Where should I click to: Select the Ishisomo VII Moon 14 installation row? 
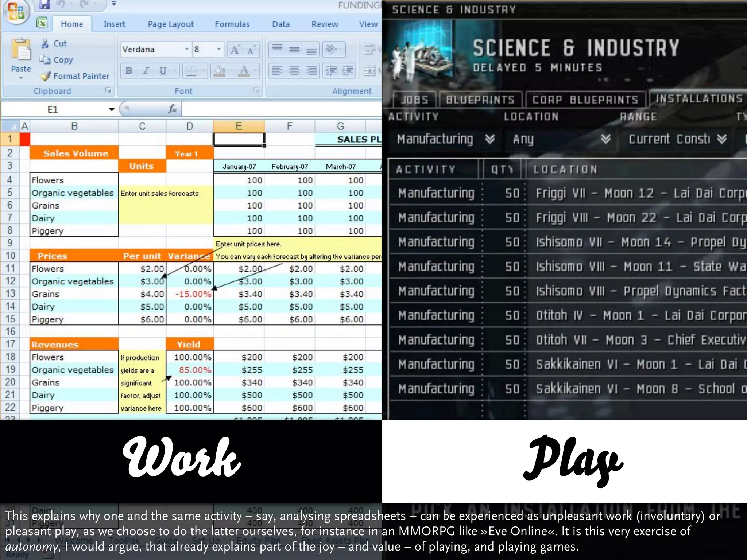click(x=568, y=242)
